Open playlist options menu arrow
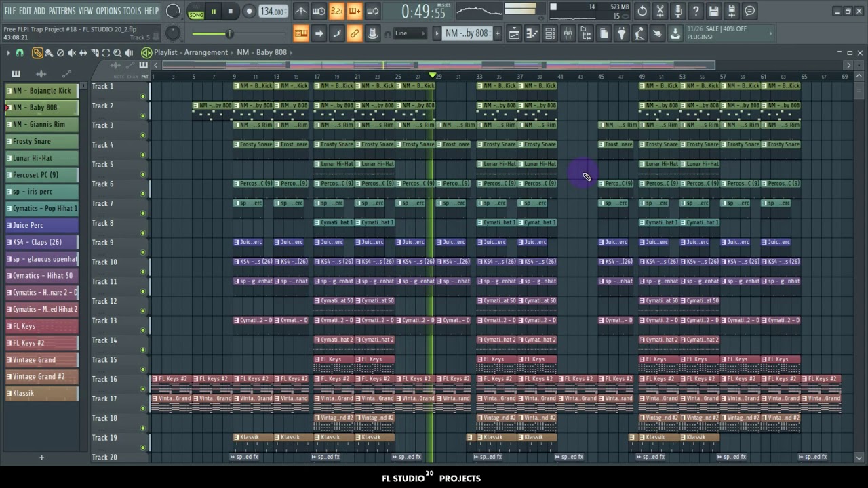Viewport: 868px width, 488px height. pos(9,53)
